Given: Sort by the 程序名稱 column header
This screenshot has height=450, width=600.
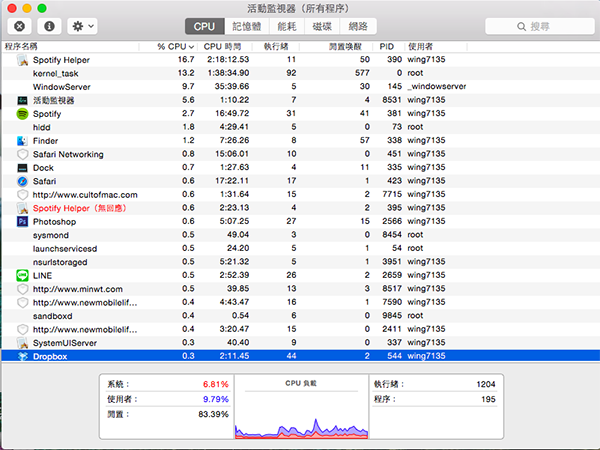Looking at the screenshot, I should click(71, 47).
